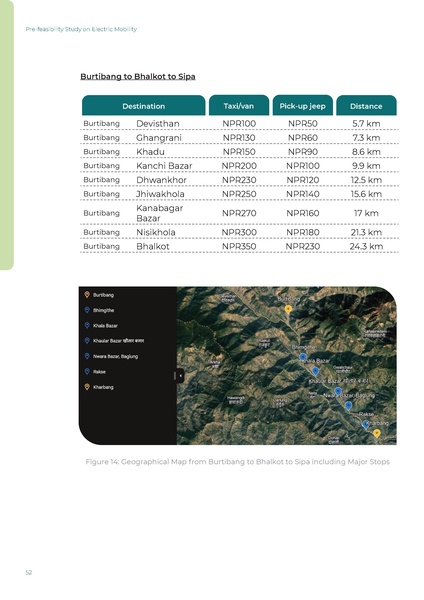Click the NPR130 taxi fare for Ghangrani

239,138
